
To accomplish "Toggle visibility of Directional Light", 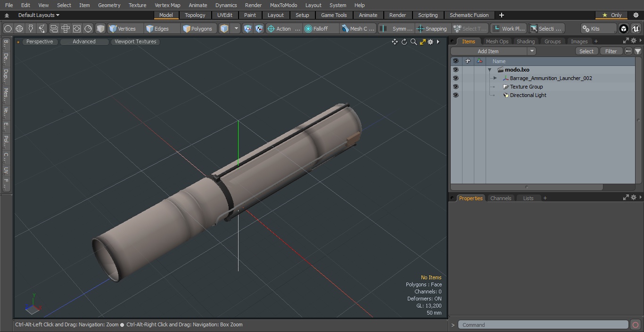I will click(x=455, y=95).
